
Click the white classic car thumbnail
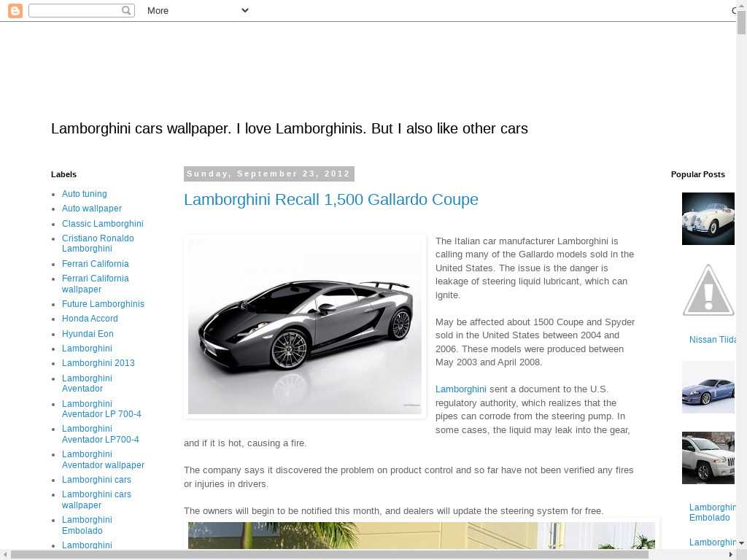(x=708, y=219)
